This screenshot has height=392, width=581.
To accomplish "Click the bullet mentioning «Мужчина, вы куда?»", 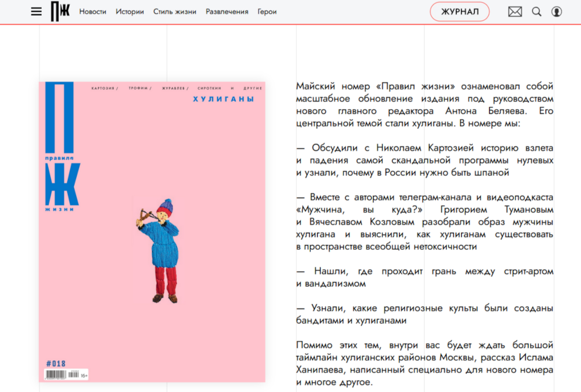I will (x=425, y=222).
